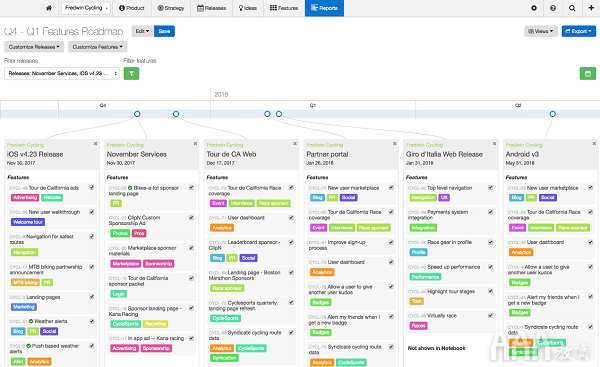Image resolution: width=600 pixels, height=367 pixels.
Task: Apply the green filter funnel button
Action: point(131,73)
